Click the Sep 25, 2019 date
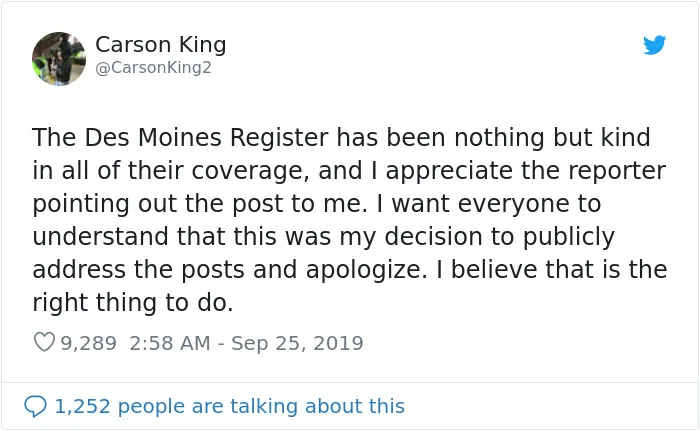Screen dimensions: 700x431 (x=297, y=343)
